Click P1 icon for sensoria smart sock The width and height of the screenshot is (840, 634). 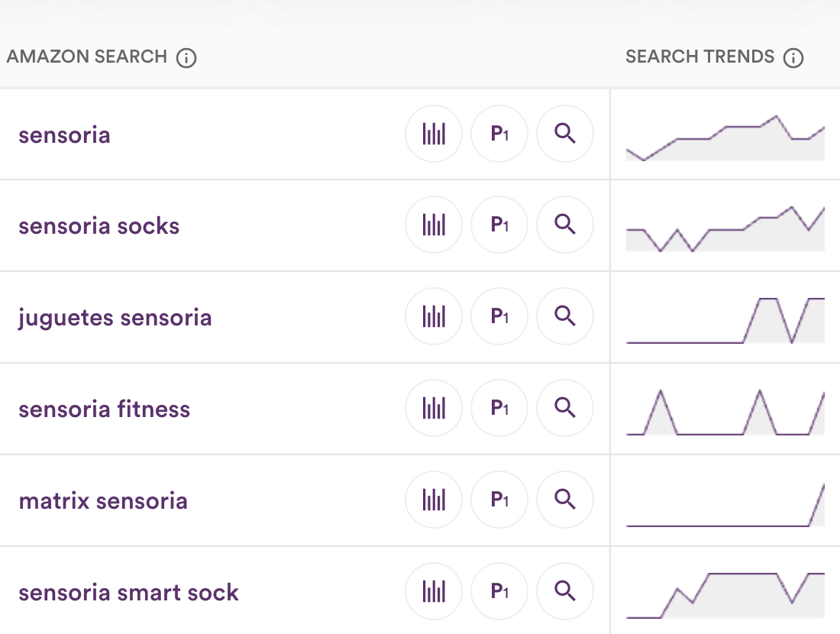tap(499, 592)
